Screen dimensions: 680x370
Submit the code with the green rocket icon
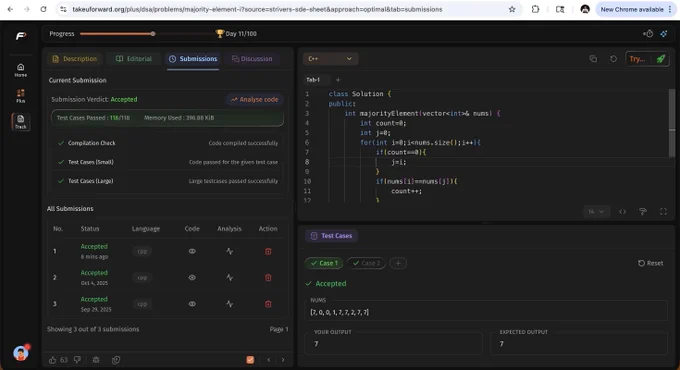(660, 59)
